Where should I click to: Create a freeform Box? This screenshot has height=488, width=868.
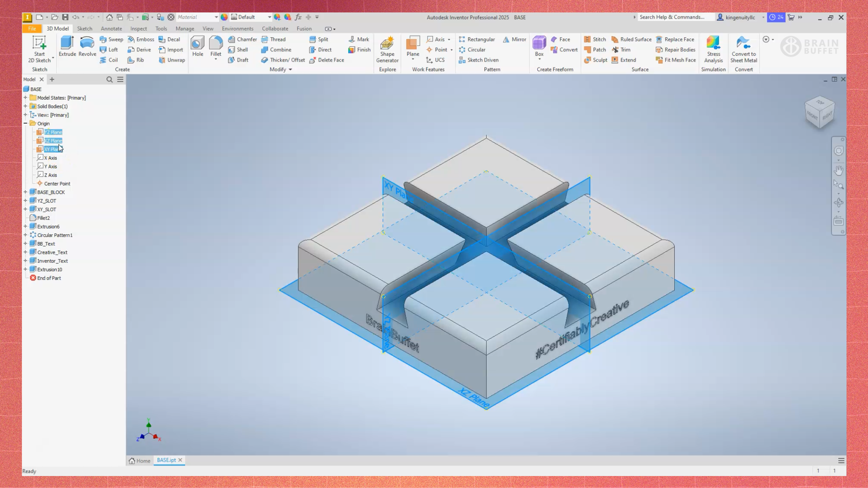tap(539, 46)
